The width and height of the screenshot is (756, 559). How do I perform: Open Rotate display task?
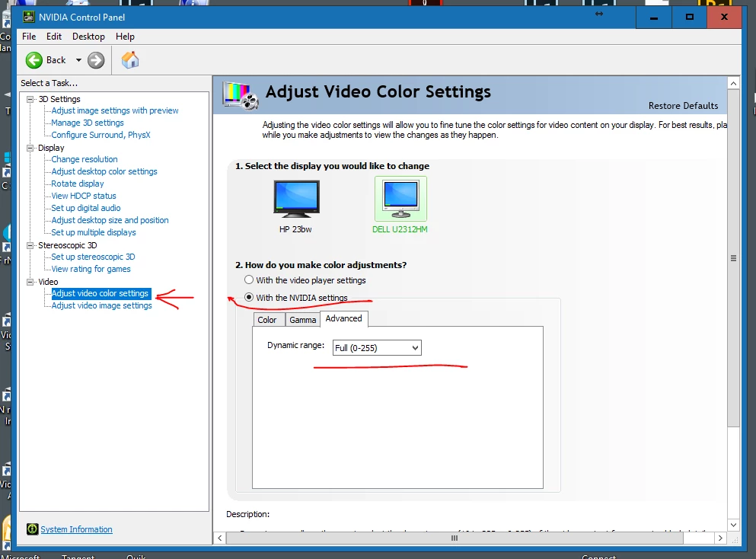click(x=78, y=184)
